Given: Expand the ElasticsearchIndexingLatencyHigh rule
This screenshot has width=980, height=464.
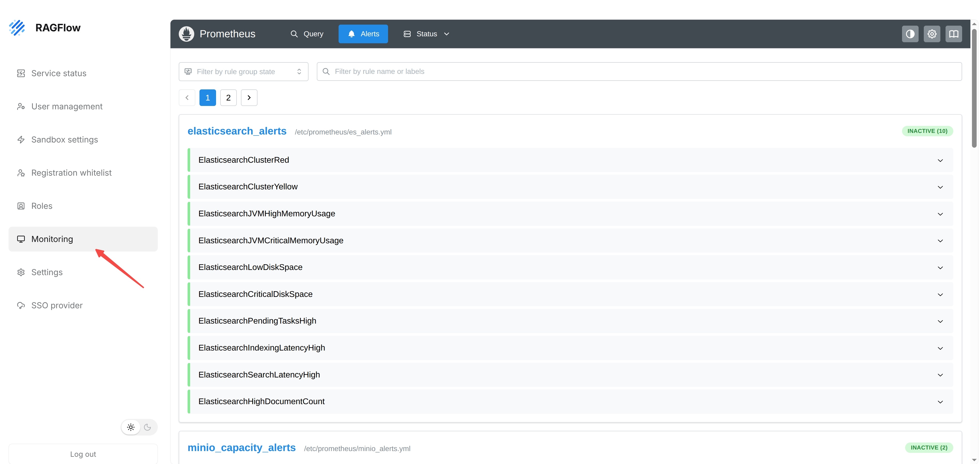Looking at the screenshot, I should pos(570,348).
